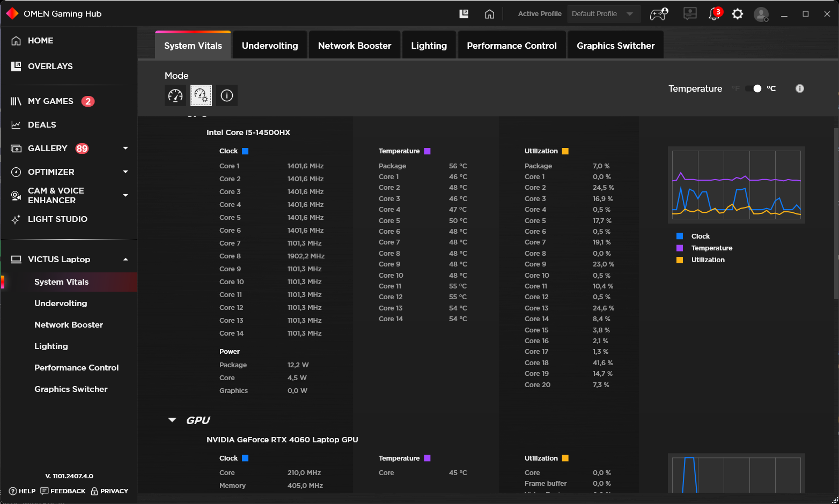The height and width of the screenshot is (504, 839).
Task: Open Graphics Switcher in the sidebar
Action: click(x=71, y=389)
